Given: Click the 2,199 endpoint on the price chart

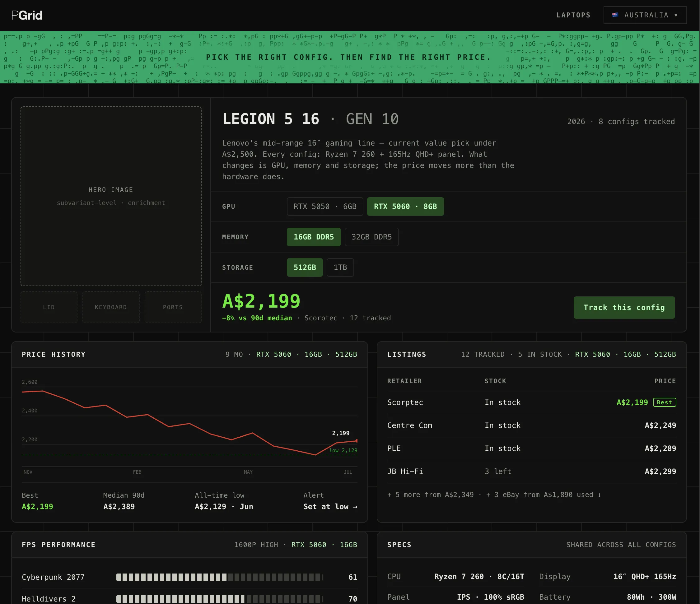Looking at the screenshot, I should coord(357,440).
